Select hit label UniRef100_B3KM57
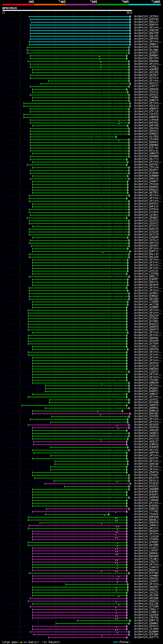The width and height of the screenshot is (163, 644). [146, 279]
